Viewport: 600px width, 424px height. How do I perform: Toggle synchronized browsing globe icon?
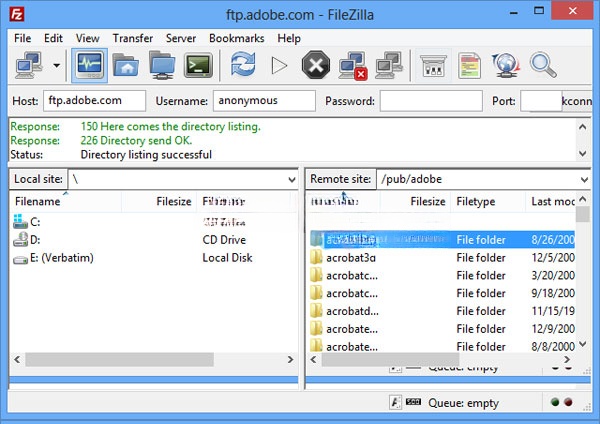point(506,65)
